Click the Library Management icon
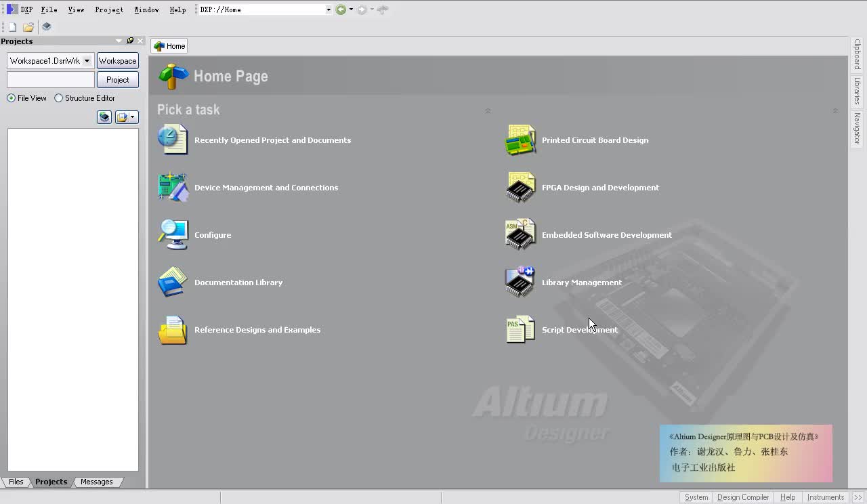 tap(520, 282)
